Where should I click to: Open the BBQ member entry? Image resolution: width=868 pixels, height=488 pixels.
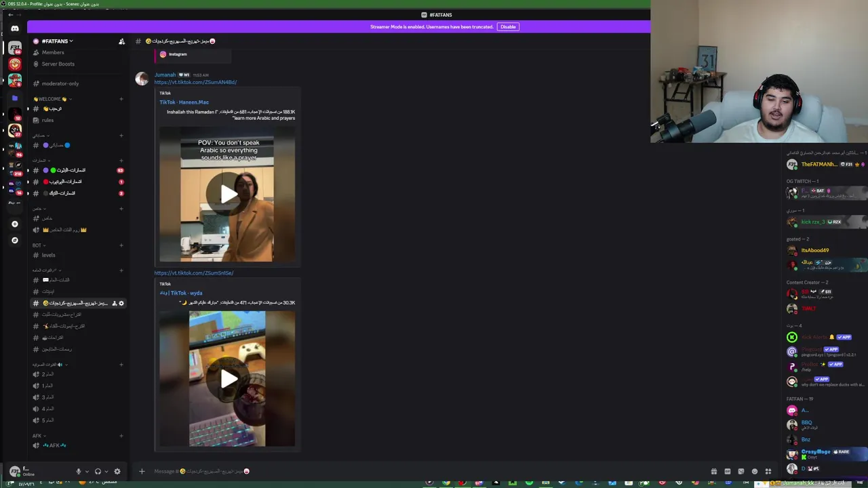826,425
